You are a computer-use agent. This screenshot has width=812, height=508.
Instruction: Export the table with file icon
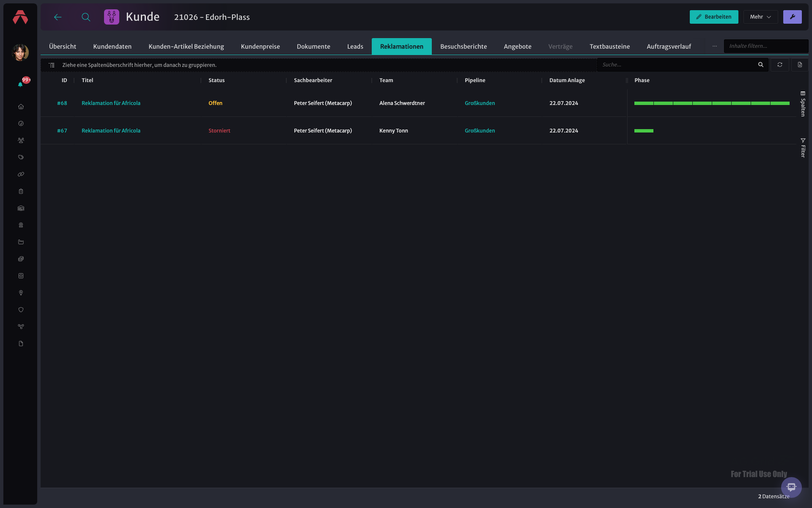pos(800,65)
